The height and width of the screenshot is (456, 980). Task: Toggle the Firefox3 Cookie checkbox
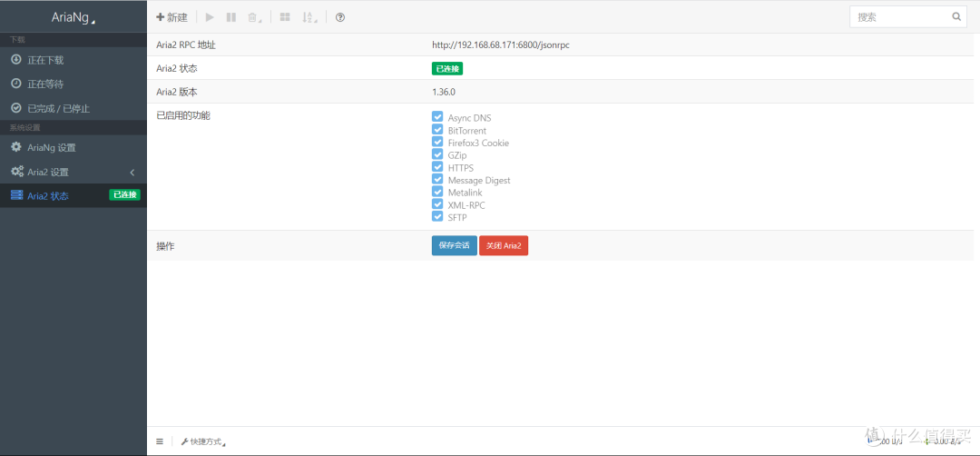437,142
